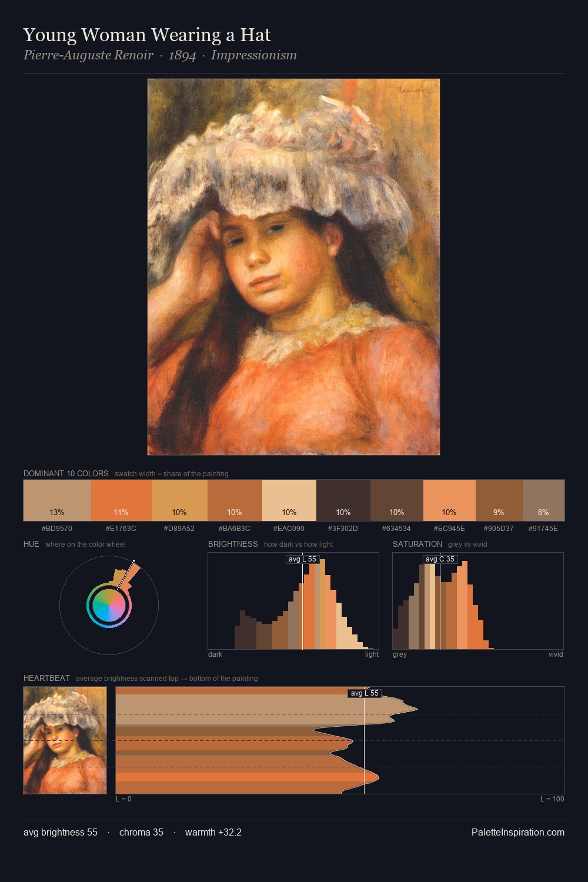Click the hex code text '#905D37'

coord(499,528)
